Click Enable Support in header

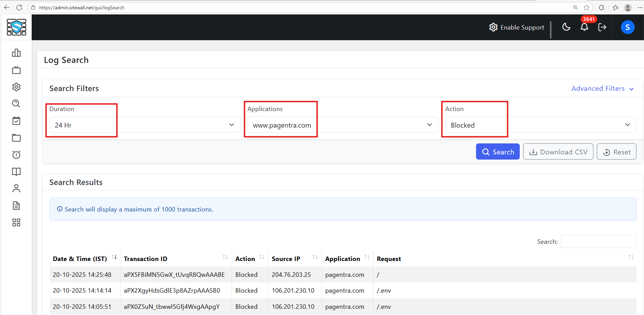(517, 28)
